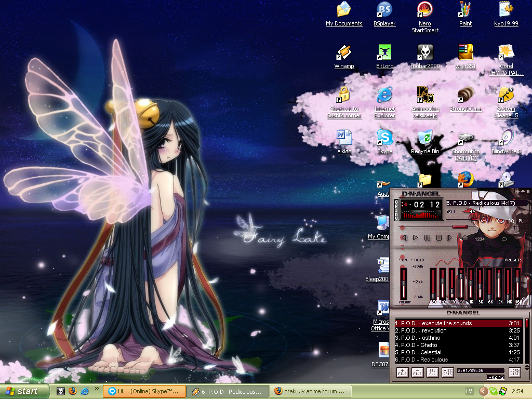This screenshot has height=399, width=532.
Task: Switch to Skype taskbar button
Action: [144, 391]
